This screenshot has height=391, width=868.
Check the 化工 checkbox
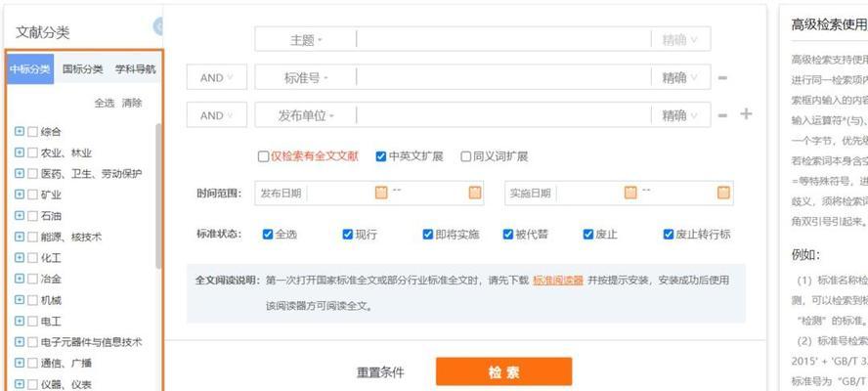coord(32,257)
